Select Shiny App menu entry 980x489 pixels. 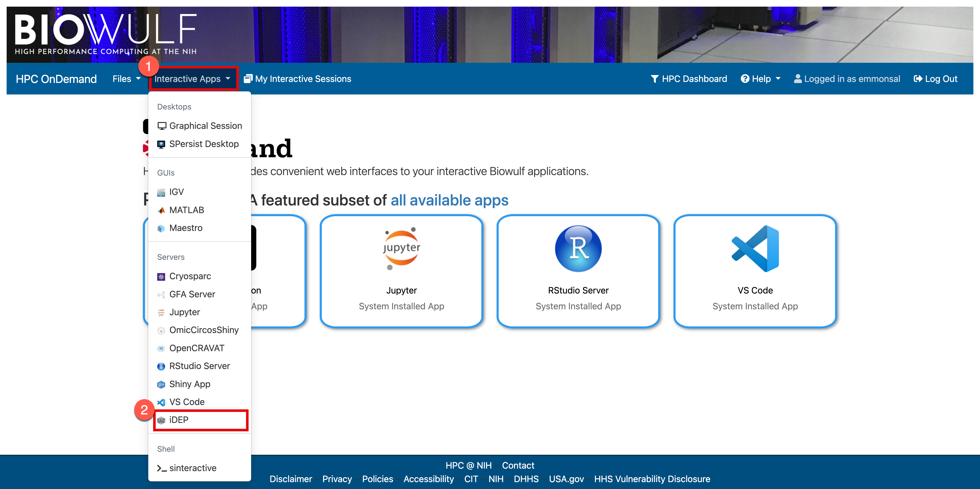(x=200, y=384)
